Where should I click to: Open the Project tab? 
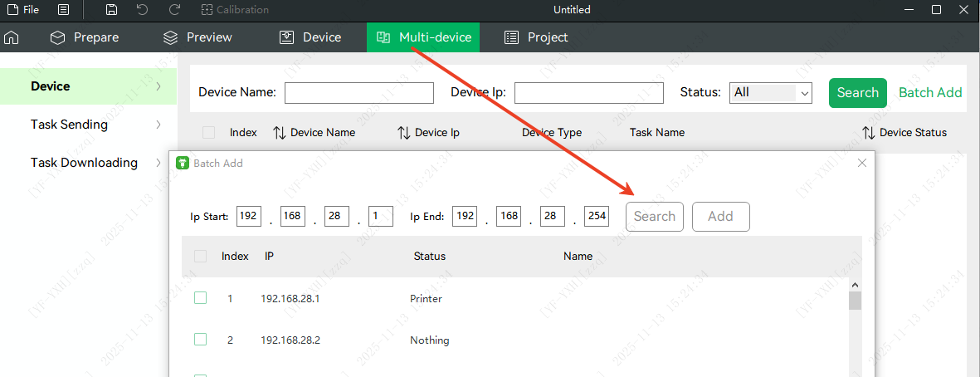pos(536,37)
